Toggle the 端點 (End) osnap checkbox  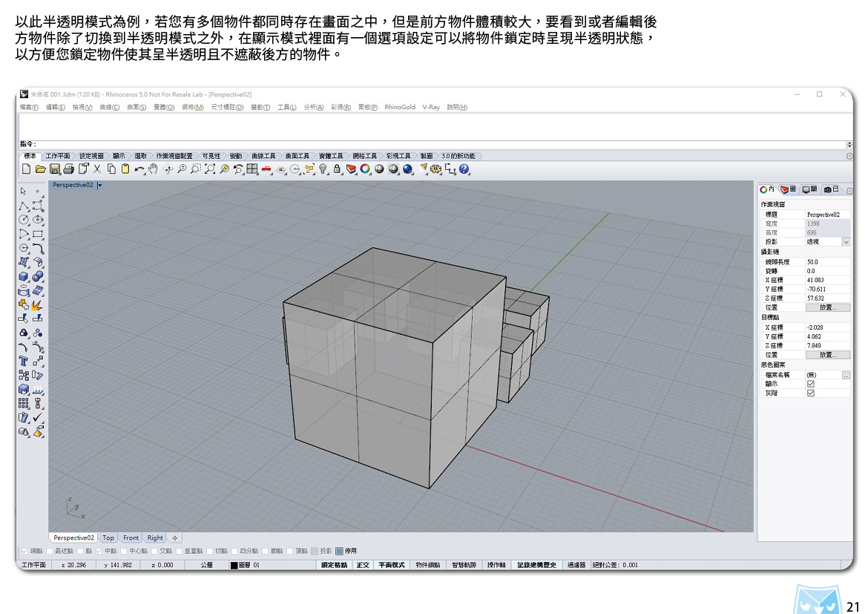coord(25,552)
